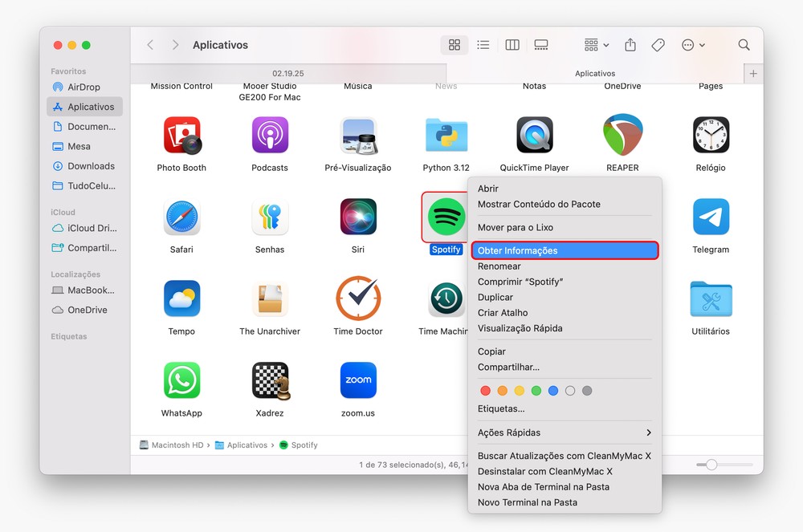803x532 pixels.
Task: Select the Telegram app icon
Action: click(711, 217)
